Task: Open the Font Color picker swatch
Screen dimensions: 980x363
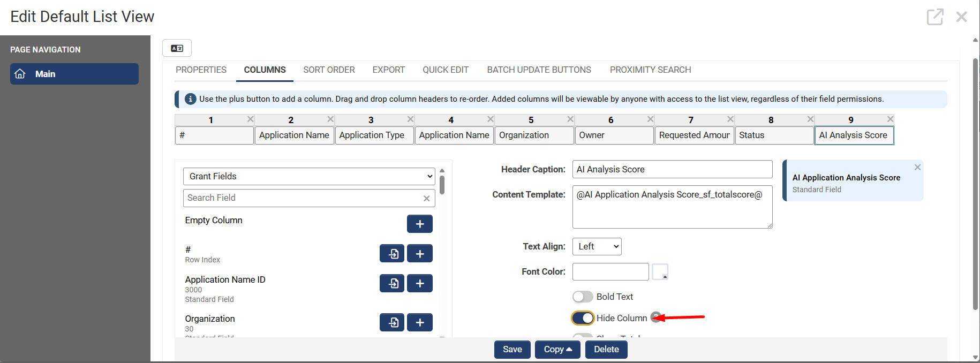Action: [x=660, y=271]
